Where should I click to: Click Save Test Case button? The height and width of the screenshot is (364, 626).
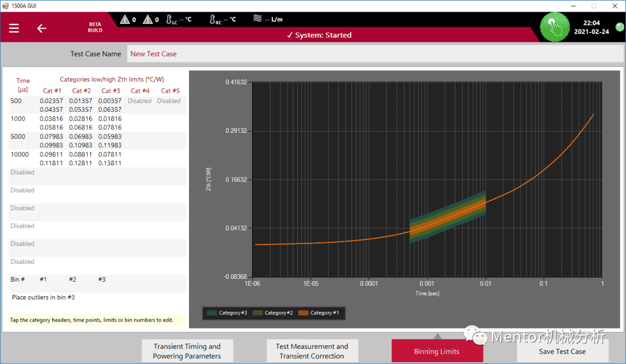[x=562, y=351]
